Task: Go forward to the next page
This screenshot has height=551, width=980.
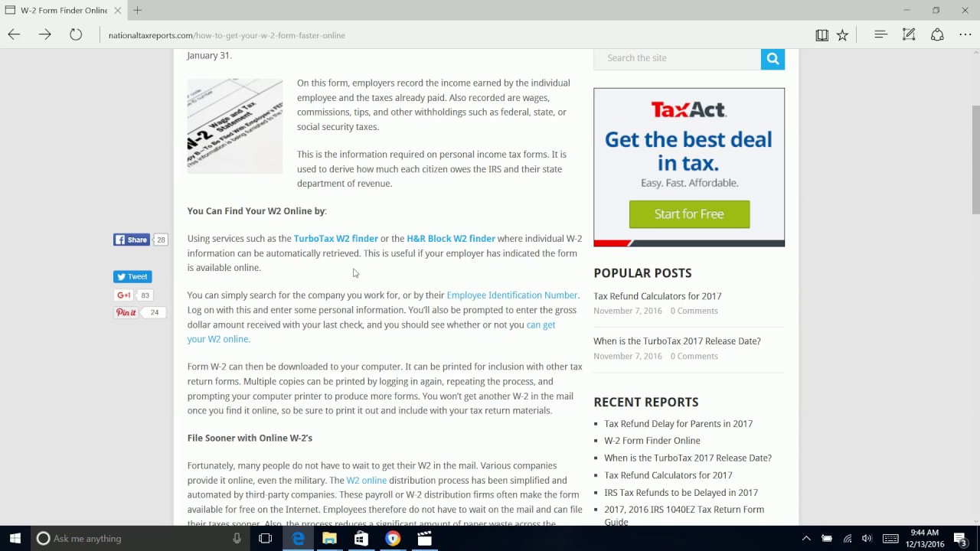Action: (44, 34)
